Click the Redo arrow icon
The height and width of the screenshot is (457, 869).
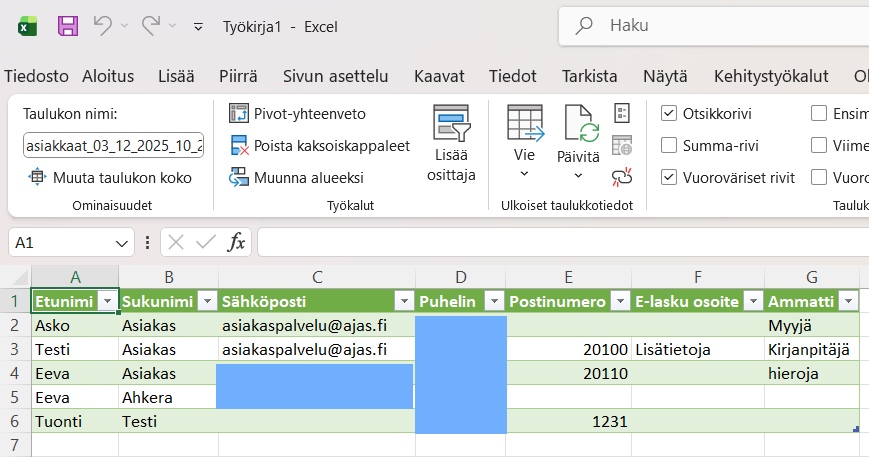tap(151, 26)
